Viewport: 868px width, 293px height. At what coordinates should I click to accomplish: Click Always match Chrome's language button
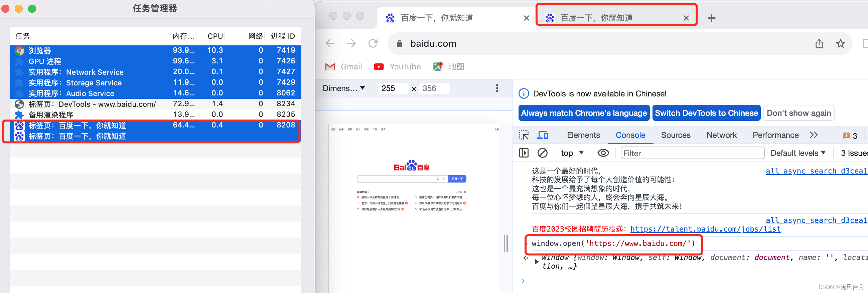tap(584, 113)
